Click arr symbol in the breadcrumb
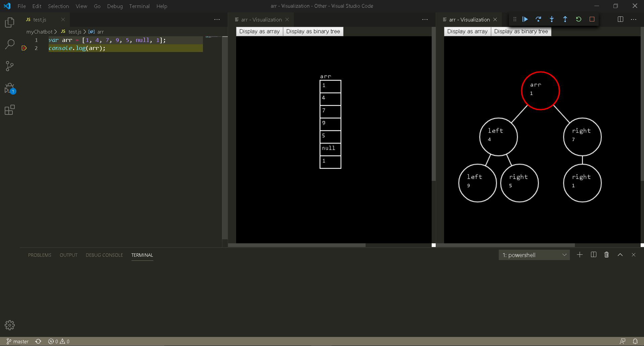Screen dimensions: 644x346 tap(97, 32)
